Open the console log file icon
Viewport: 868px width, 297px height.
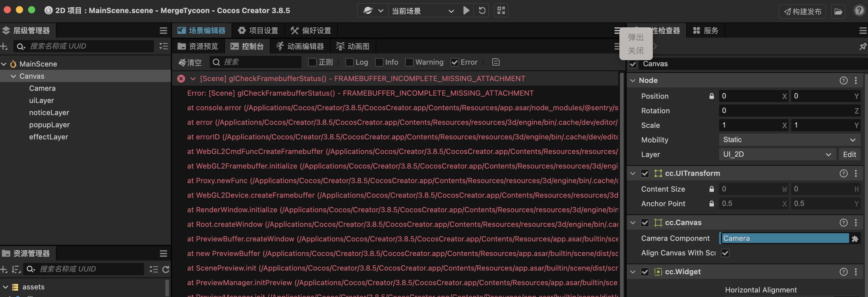pos(496,62)
